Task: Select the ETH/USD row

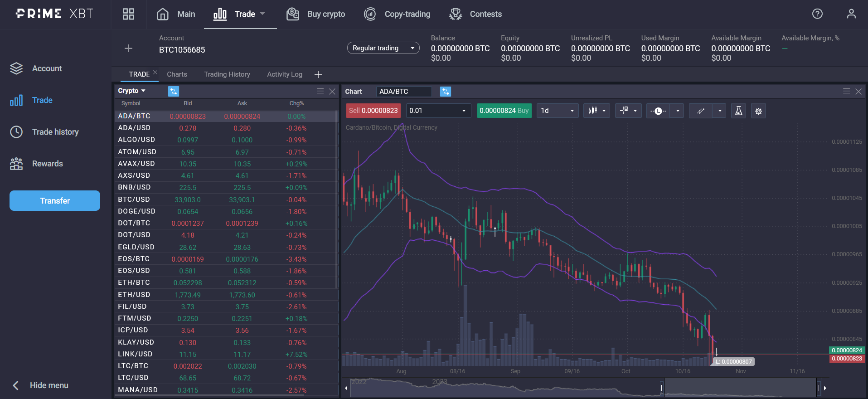Action: 226,295
